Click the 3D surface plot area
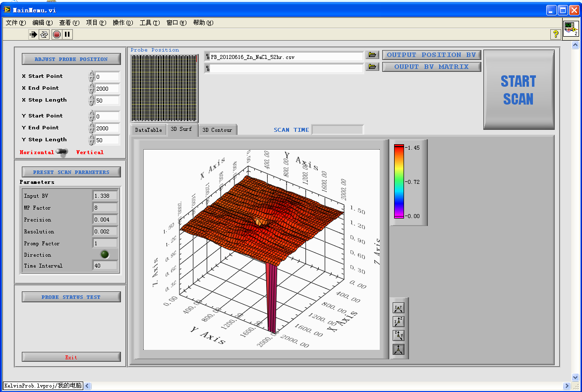 pos(261,249)
